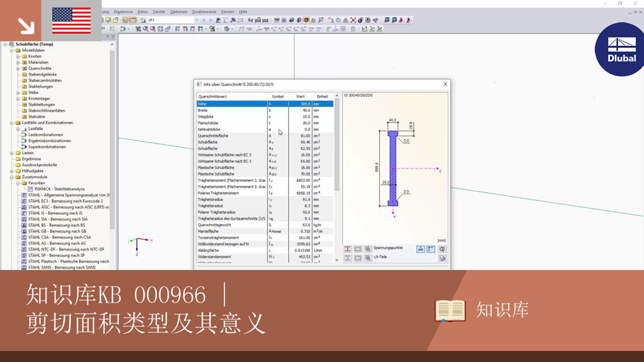Open RSKNICK - Stabilitätsanalyse module
The image size is (644, 362).
[x=60, y=189]
